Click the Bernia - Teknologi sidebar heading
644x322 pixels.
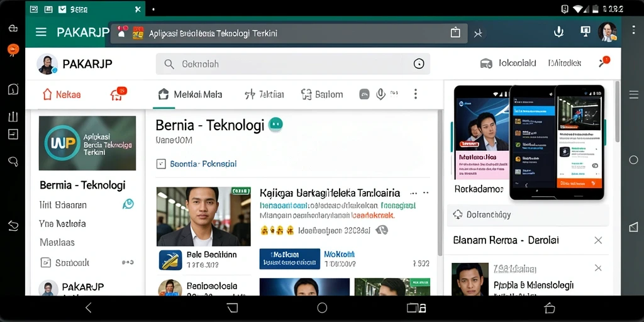coord(82,186)
